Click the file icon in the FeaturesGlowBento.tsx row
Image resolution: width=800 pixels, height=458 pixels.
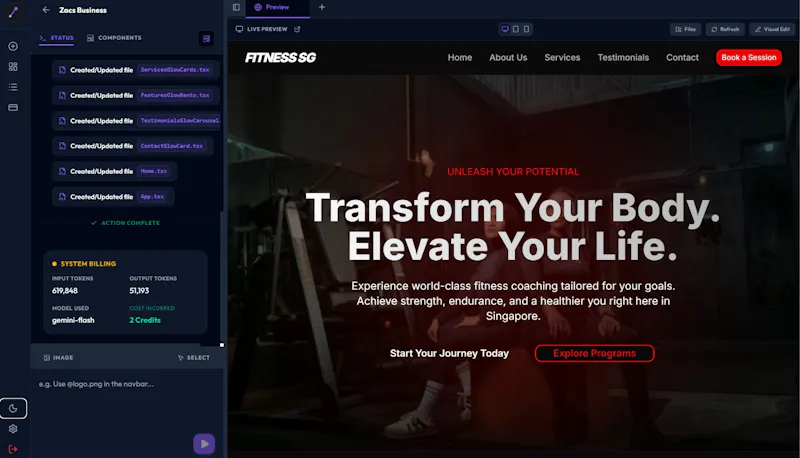coord(62,95)
